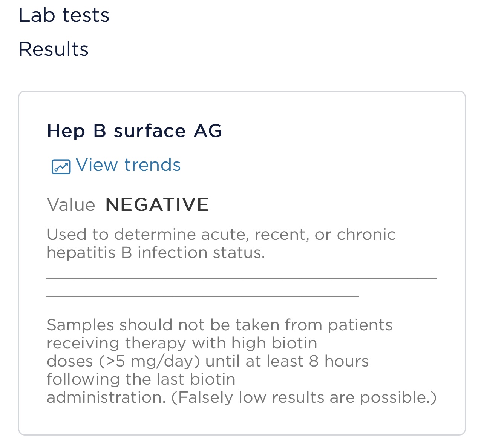Click the Value label
The width and height of the screenshot is (484, 448).
point(71,205)
